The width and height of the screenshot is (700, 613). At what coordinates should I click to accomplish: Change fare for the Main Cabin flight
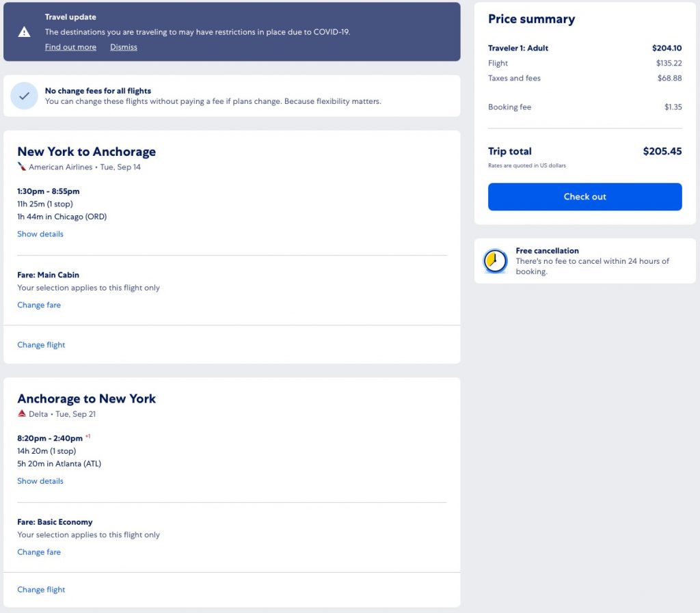[x=39, y=305]
